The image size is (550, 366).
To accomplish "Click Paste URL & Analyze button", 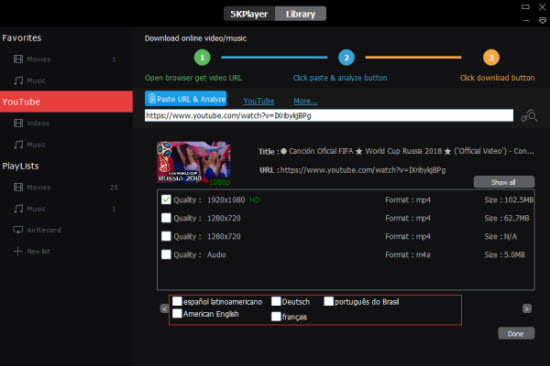I will (x=186, y=99).
